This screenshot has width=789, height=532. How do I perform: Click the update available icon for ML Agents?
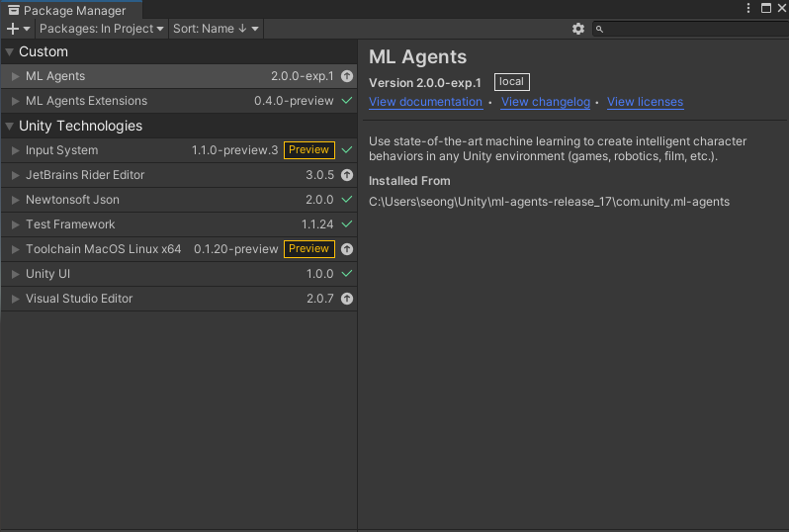pos(347,76)
